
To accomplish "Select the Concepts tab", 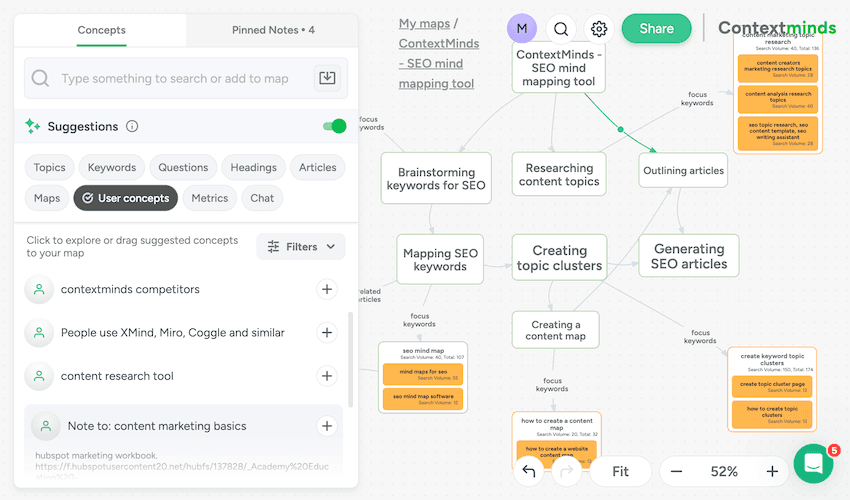I will pyautogui.click(x=100, y=30).
